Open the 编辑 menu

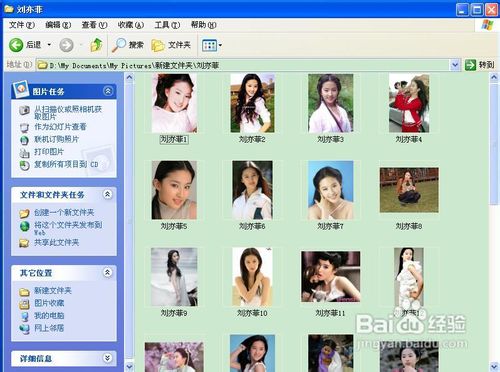[58, 25]
